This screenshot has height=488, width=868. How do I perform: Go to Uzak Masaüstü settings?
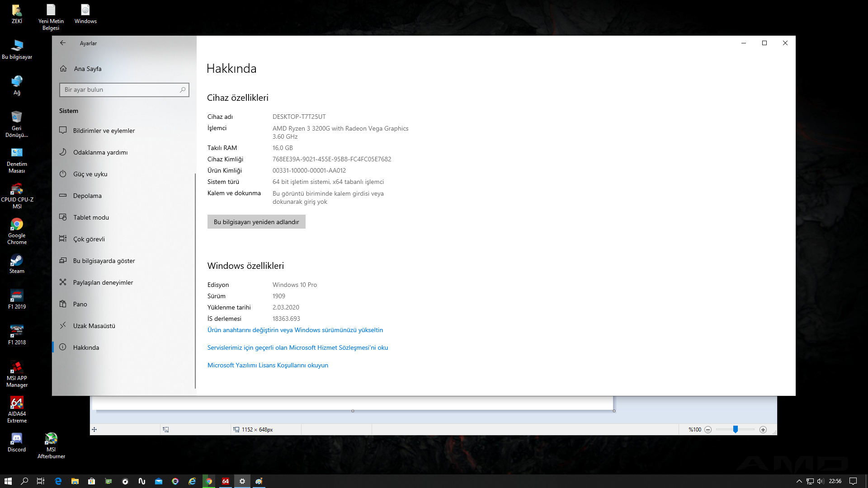94,326
